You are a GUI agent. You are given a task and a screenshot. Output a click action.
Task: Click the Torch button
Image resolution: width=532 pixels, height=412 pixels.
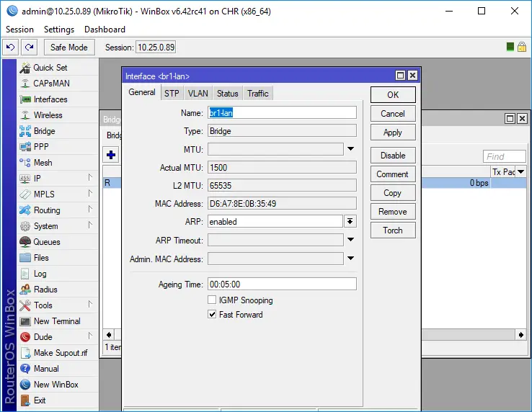coord(393,230)
